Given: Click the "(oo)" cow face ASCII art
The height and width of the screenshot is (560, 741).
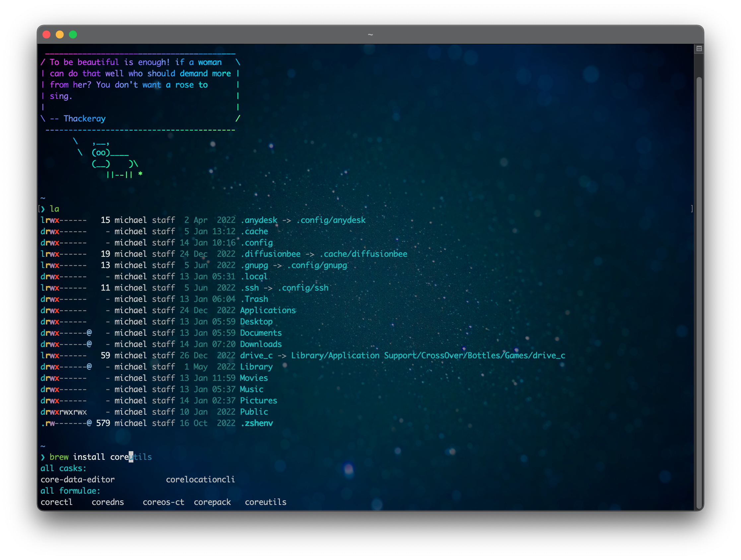Looking at the screenshot, I should (x=101, y=153).
